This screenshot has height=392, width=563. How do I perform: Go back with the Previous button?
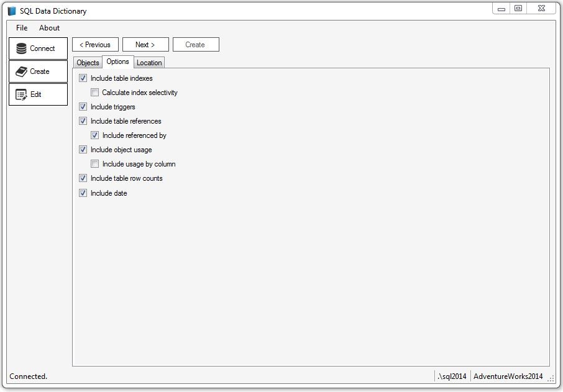(x=95, y=45)
